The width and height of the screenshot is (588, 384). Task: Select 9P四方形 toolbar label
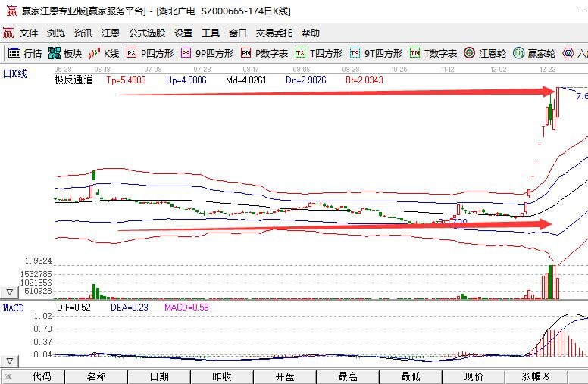[x=214, y=54]
